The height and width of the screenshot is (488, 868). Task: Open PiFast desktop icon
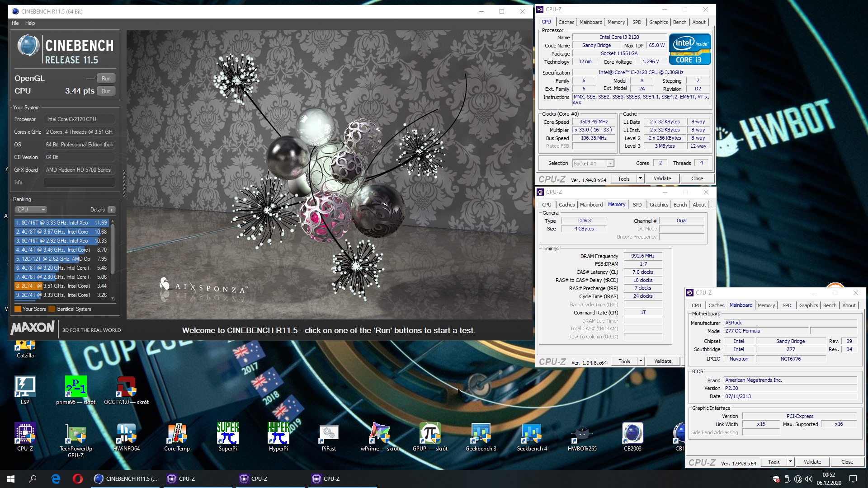tap(329, 436)
